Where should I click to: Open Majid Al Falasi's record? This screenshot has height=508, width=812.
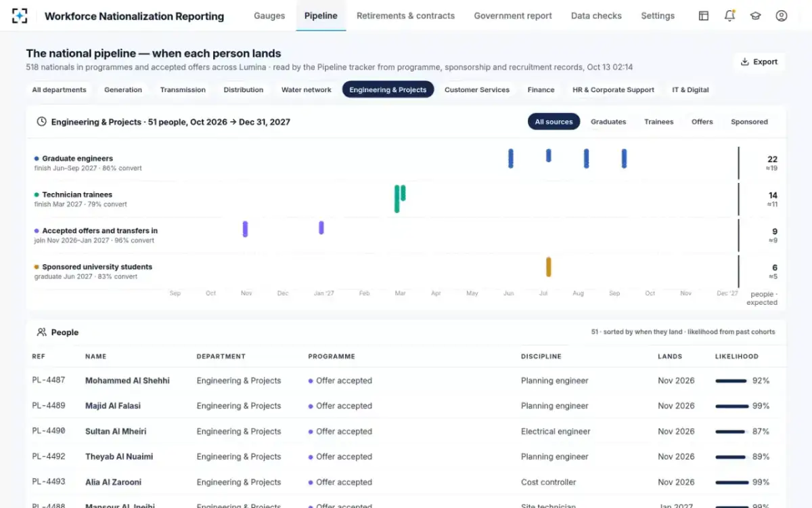[406, 406]
